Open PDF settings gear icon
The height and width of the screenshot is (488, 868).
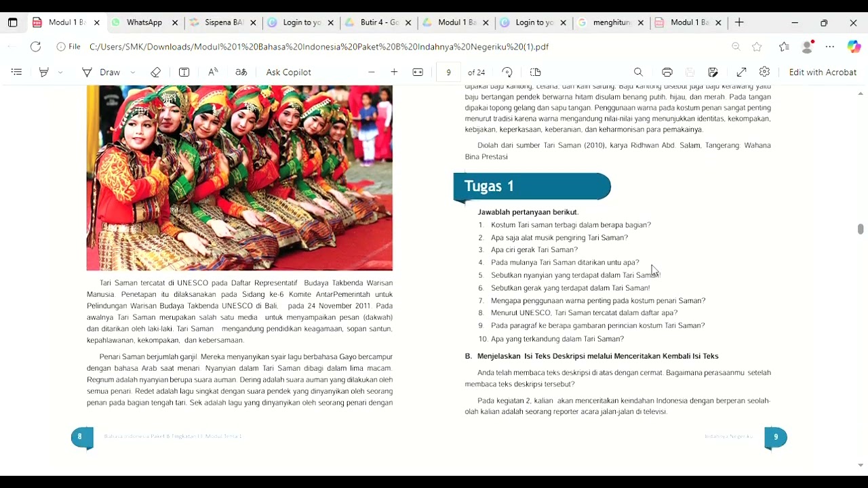pyautogui.click(x=765, y=72)
